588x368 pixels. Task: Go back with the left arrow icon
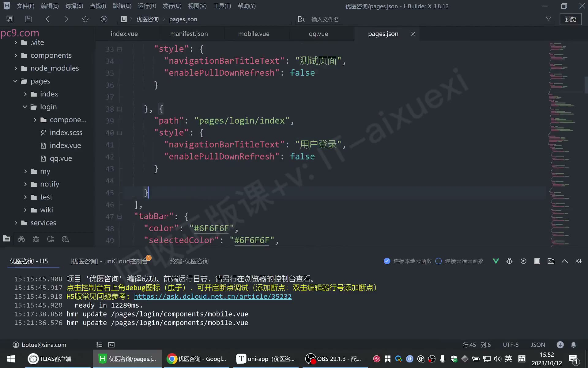(x=47, y=19)
